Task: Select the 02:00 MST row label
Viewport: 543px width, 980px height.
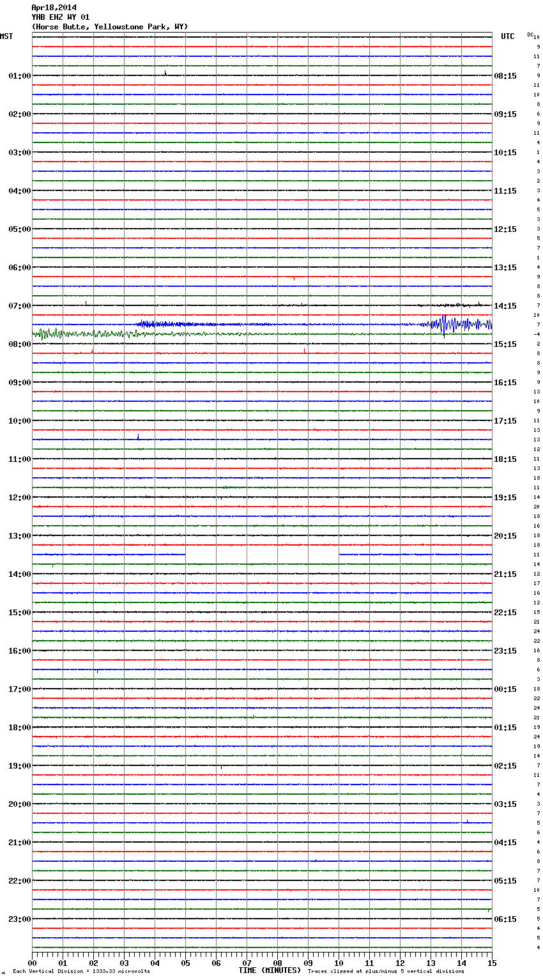Action: (x=19, y=114)
